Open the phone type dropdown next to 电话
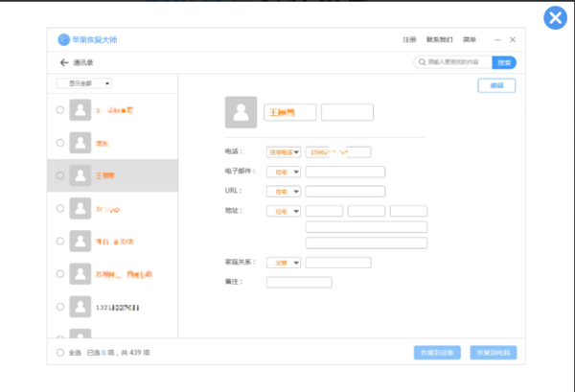 (x=284, y=151)
